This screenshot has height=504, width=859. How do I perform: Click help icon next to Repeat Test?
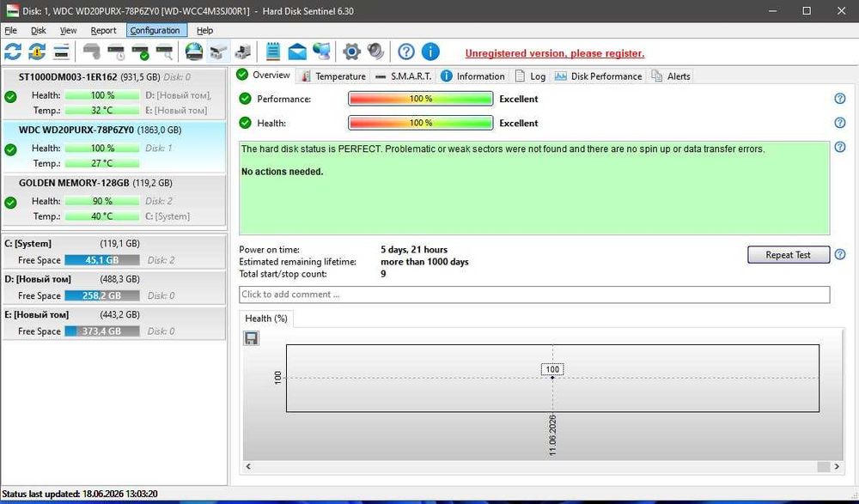click(x=840, y=254)
